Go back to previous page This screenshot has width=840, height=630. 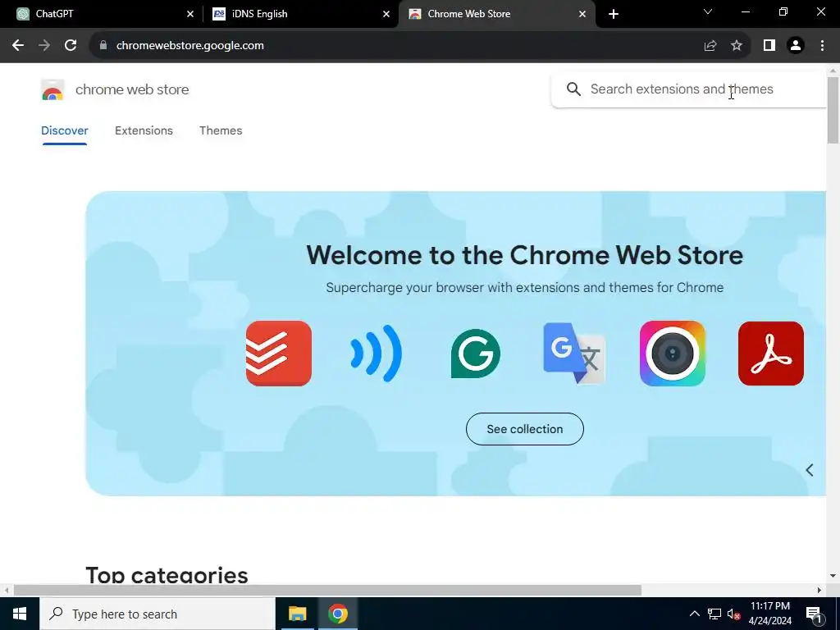(18, 46)
